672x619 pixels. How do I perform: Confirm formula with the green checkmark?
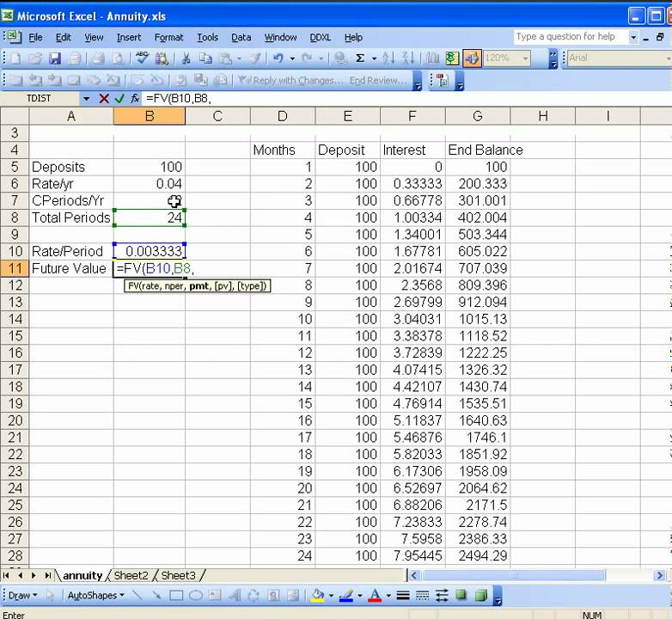click(119, 99)
